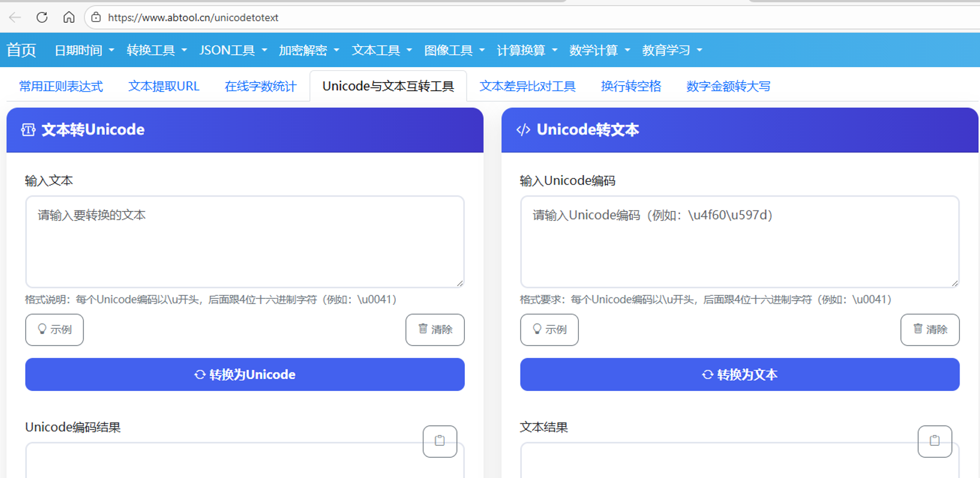
Task: Click 转换为文本 button
Action: coord(739,375)
